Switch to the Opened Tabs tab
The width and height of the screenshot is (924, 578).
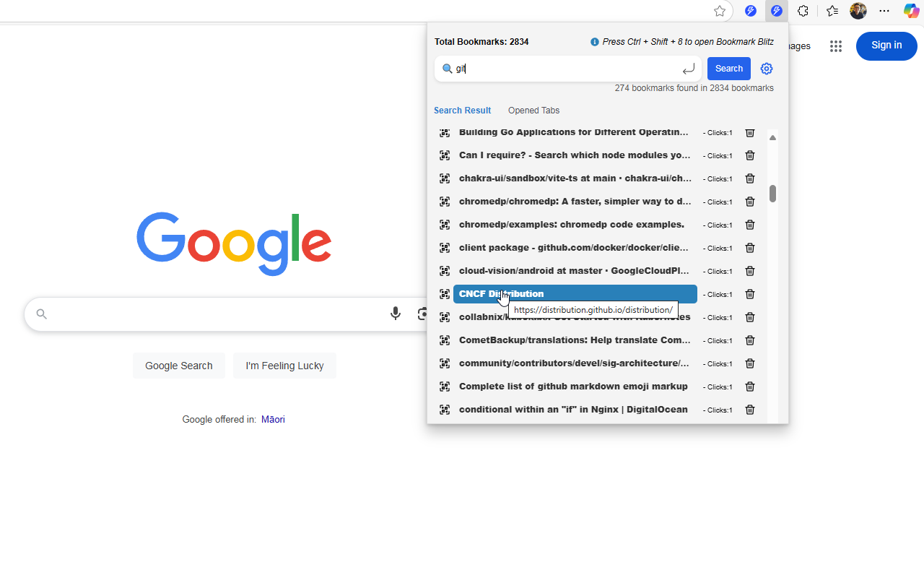[x=533, y=111]
